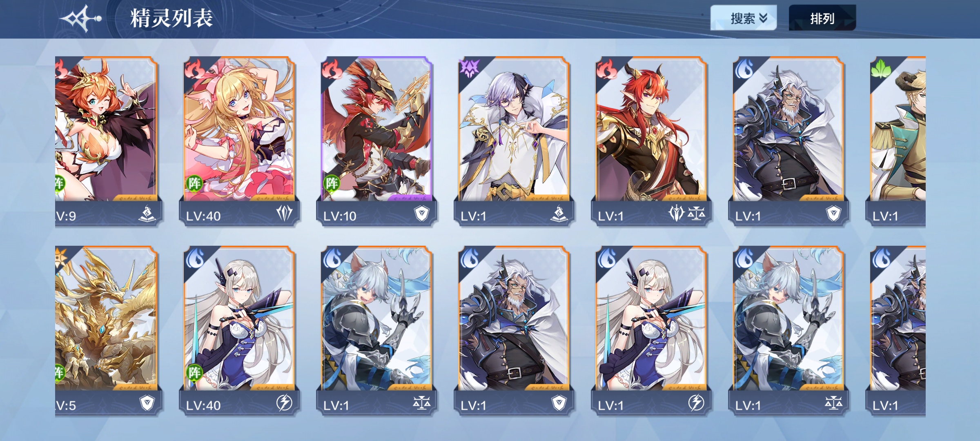Click the back arrow icon beside 精灵列表
This screenshot has height=441, width=980.
(x=80, y=18)
